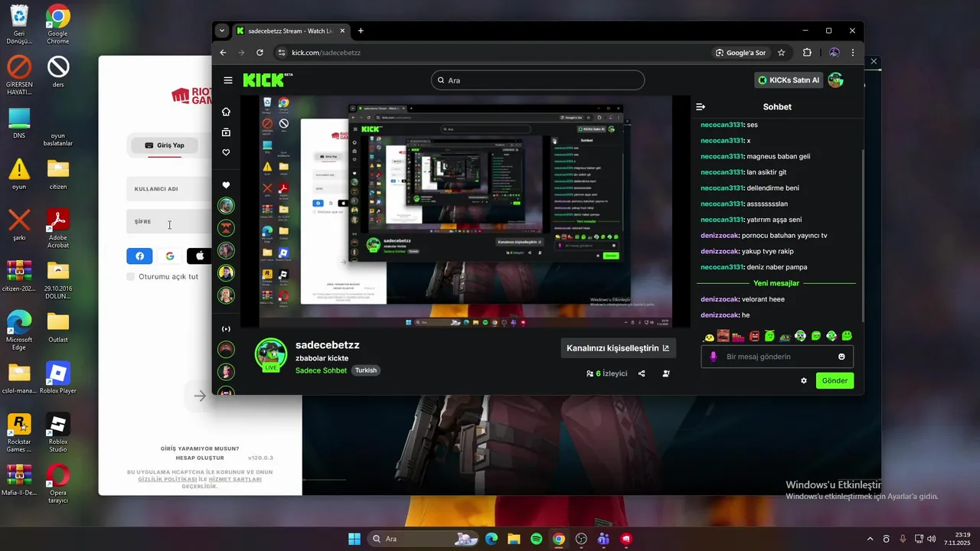Click the live recommended channels icon in sidebar
The image size is (980, 551).
226,329
